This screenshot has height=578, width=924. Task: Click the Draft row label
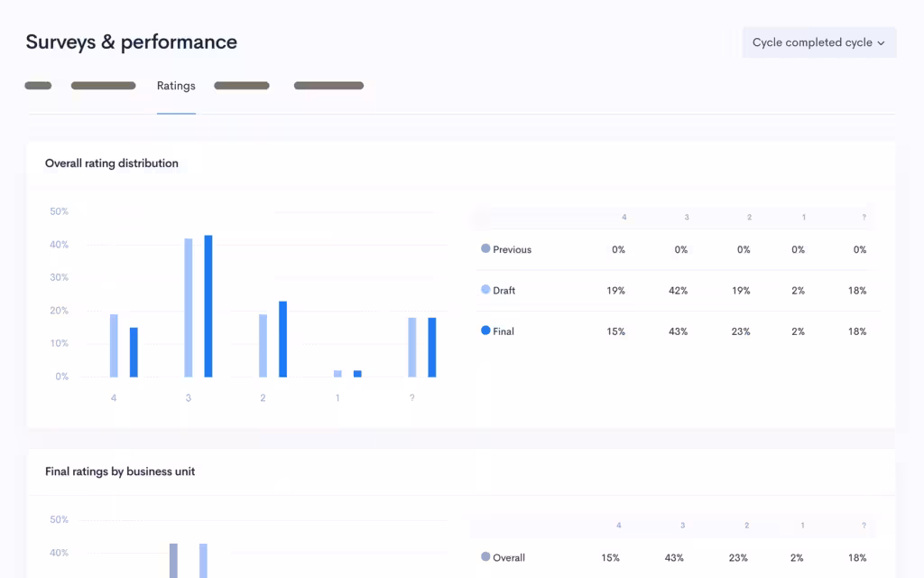pyautogui.click(x=504, y=290)
